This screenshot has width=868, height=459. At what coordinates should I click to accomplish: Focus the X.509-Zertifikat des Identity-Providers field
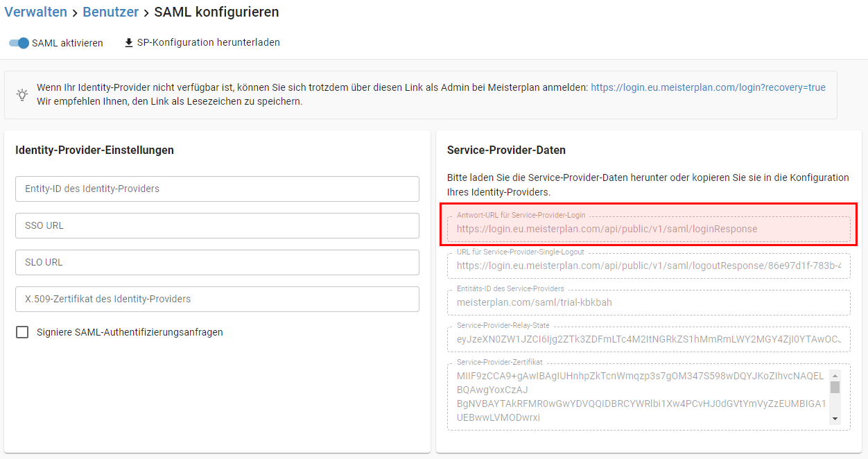pos(217,299)
